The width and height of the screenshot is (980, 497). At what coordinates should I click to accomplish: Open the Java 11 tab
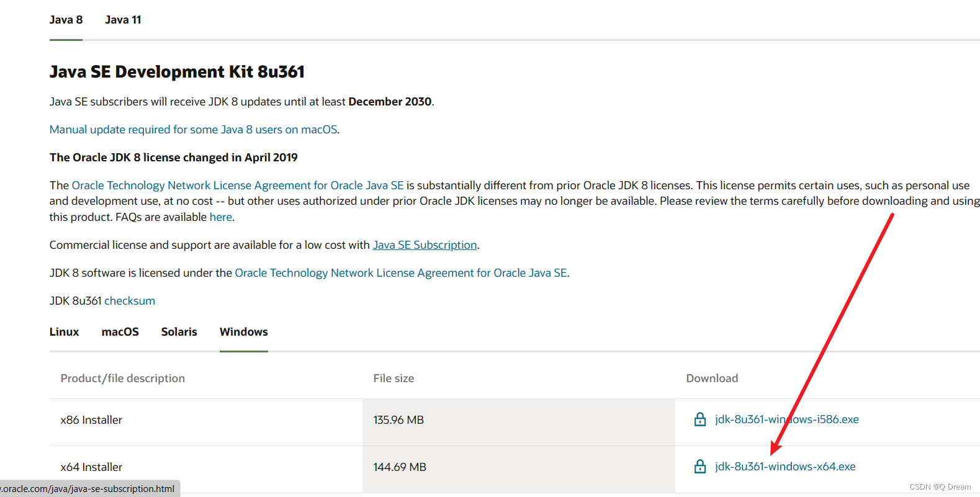tap(123, 20)
